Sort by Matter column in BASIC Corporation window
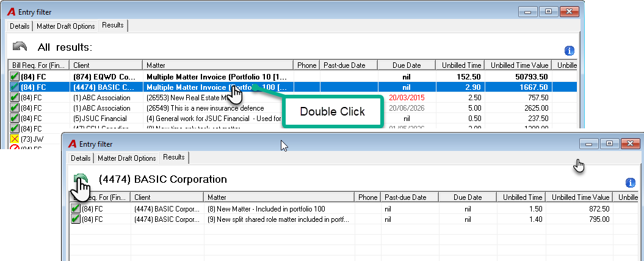This screenshot has height=261, width=644. (x=279, y=197)
